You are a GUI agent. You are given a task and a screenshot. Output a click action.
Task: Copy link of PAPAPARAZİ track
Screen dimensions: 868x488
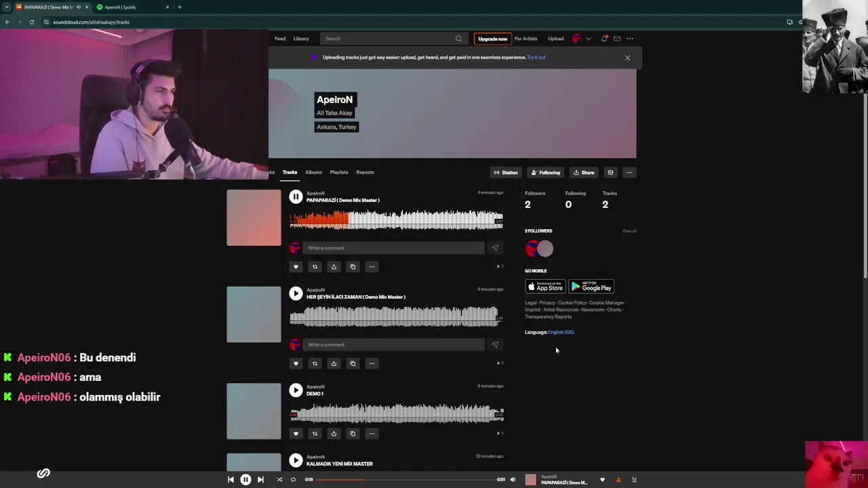353,266
